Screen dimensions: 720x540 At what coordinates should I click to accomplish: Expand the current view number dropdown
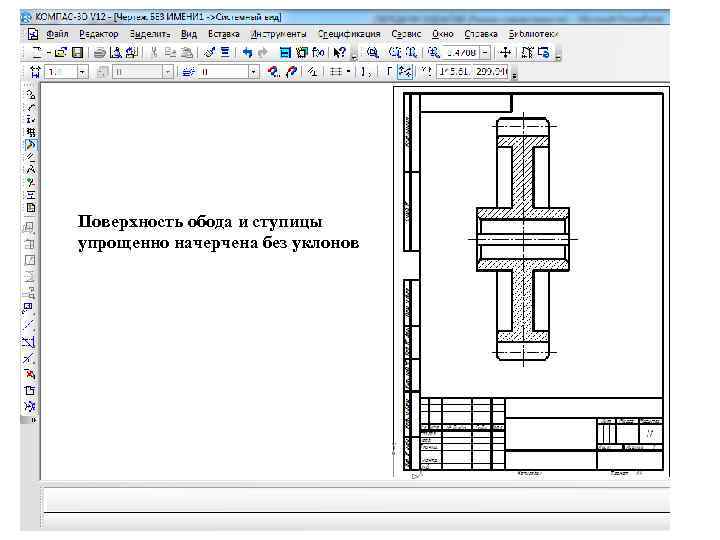pos(82,72)
